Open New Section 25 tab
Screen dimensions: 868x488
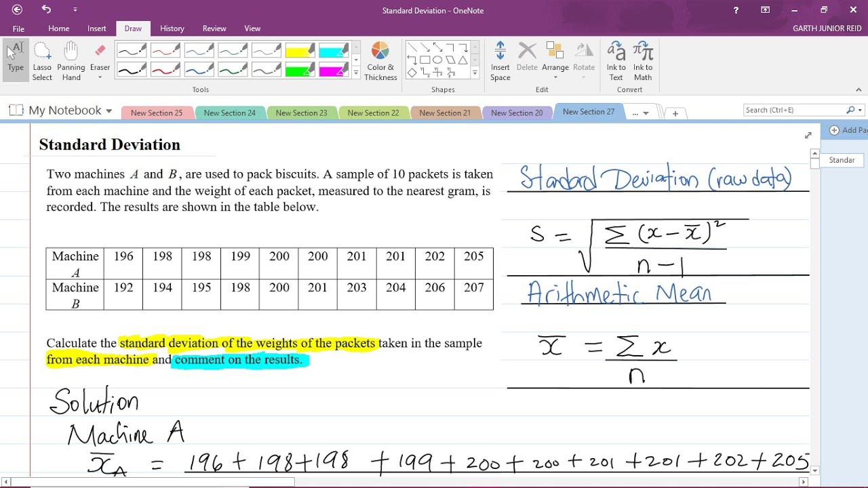click(x=157, y=113)
